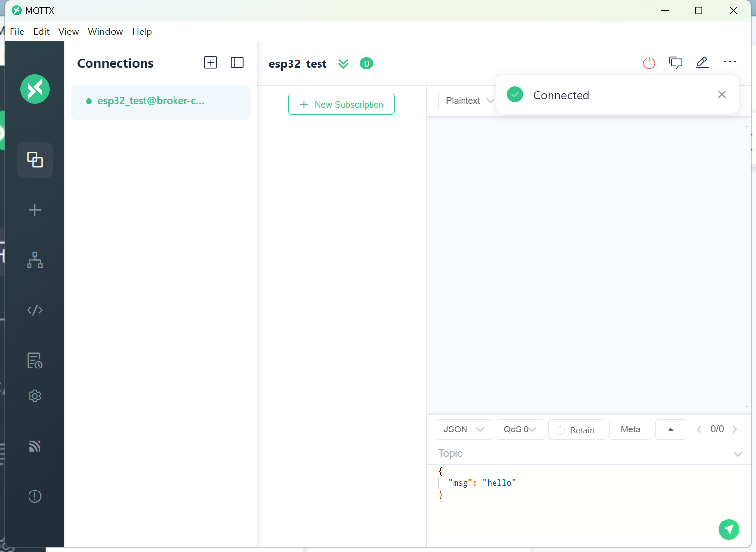Open the Help menu
Viewport: 756px width, 552px height.
(142, 31)
